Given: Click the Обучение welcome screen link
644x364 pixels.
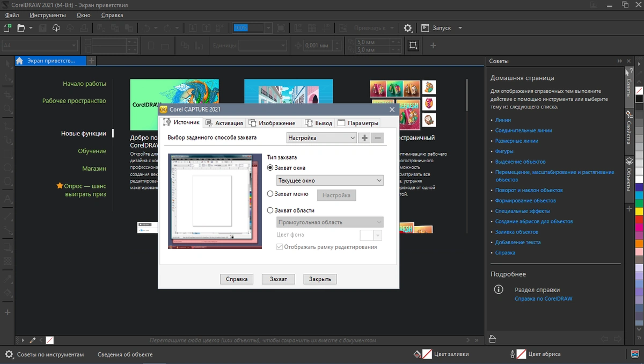Looking at the screenshot, I should pos(92,151).
